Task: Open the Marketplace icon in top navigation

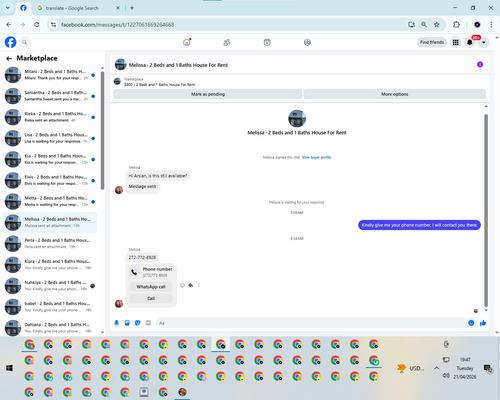Action: [267, 42]
